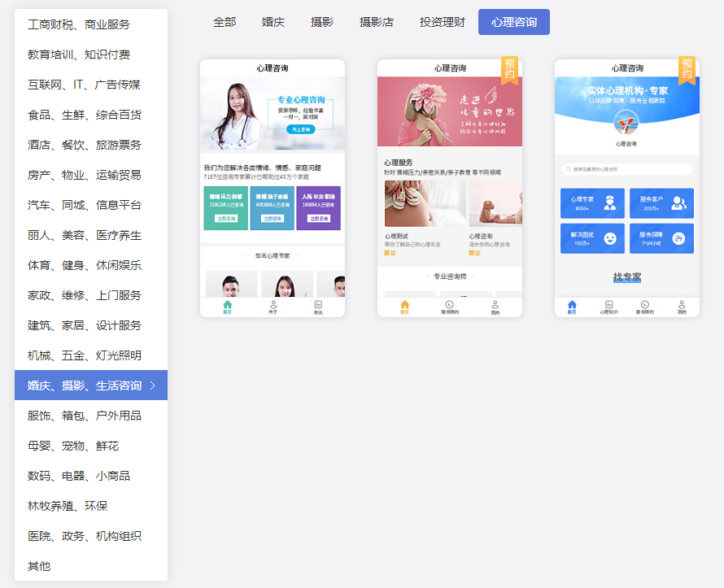Click the search input field in the third template

click(629, 168)
